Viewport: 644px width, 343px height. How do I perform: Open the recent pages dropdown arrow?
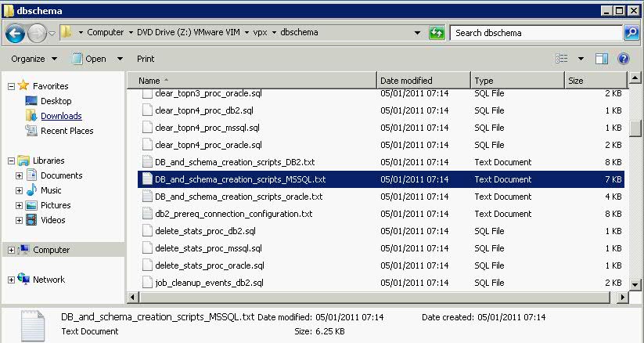(52, 33)
